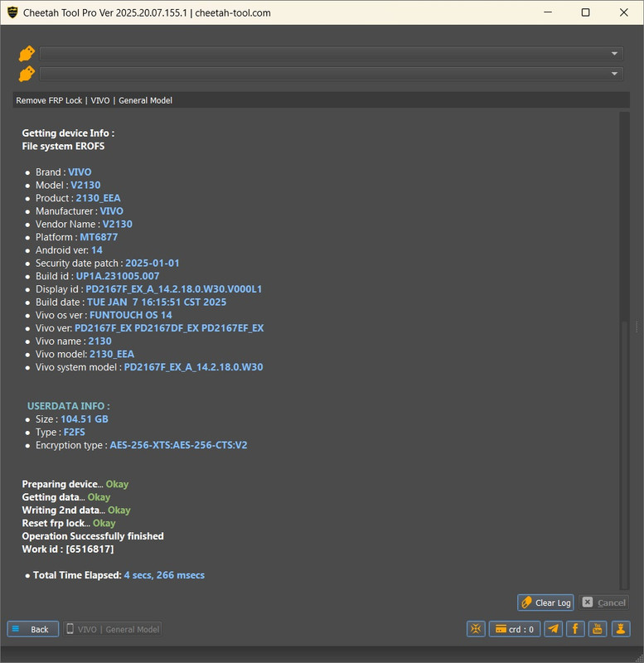
Task: Select the Build date TUE JAN 7 value
Action: 157,302
